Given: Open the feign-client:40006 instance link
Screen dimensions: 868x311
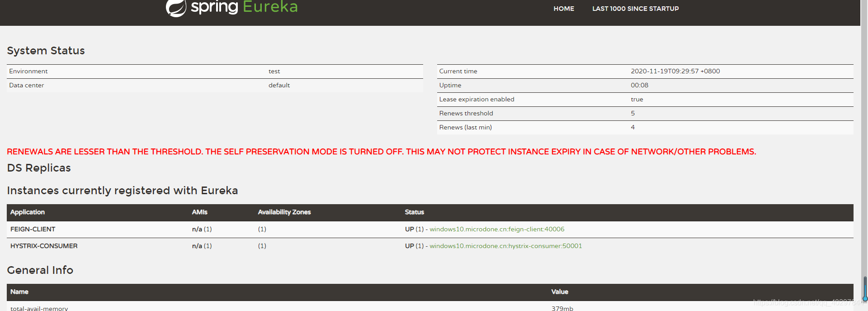Looking at the screenshot, I should [497, 229].
